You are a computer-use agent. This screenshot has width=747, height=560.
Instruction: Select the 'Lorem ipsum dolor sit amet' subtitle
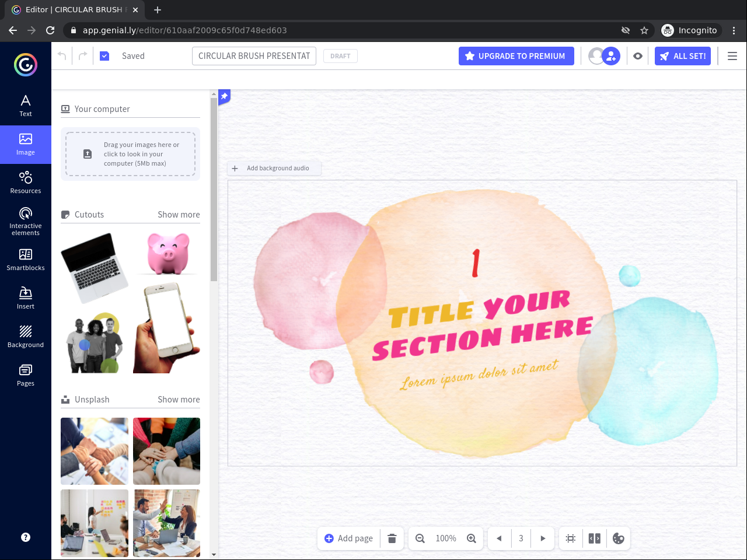tap(479, 374)
